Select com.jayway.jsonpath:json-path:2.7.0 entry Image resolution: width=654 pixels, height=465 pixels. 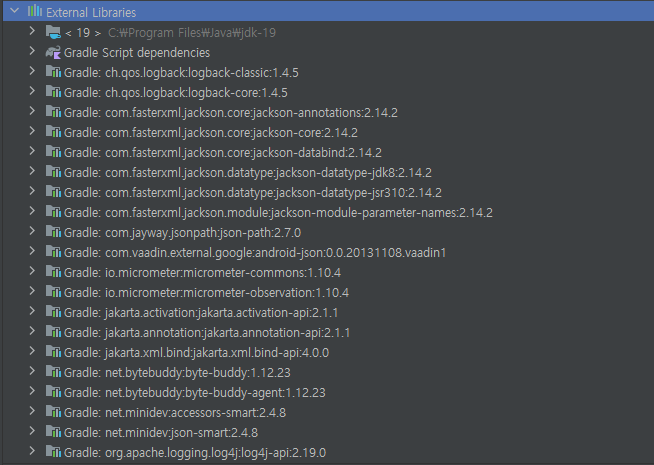point(182,233)
